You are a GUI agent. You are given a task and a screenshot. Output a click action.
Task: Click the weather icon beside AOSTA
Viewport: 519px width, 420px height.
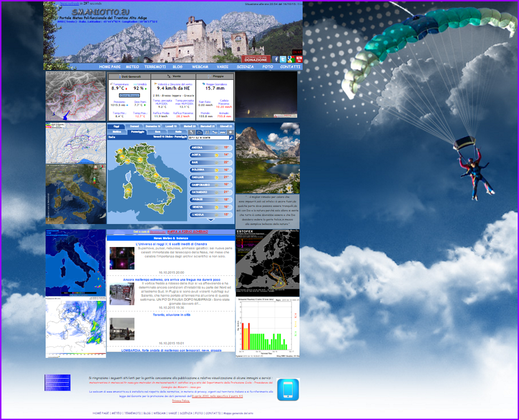pyautogui.click(x=217, y=155)
